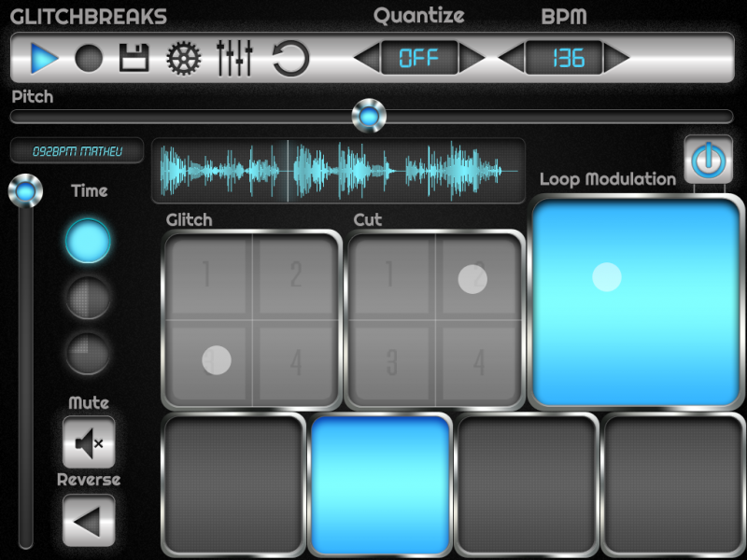Image resolution: width=747 pixels, height=560 pixels.
Task: Increase Quantize with the right arrow
Action: point(472,58)
